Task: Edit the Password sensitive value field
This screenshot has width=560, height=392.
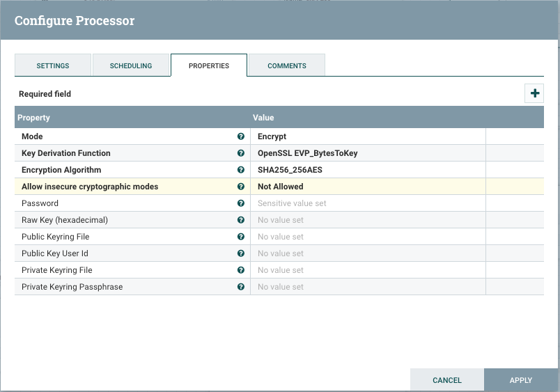Action: pos(368,203)
